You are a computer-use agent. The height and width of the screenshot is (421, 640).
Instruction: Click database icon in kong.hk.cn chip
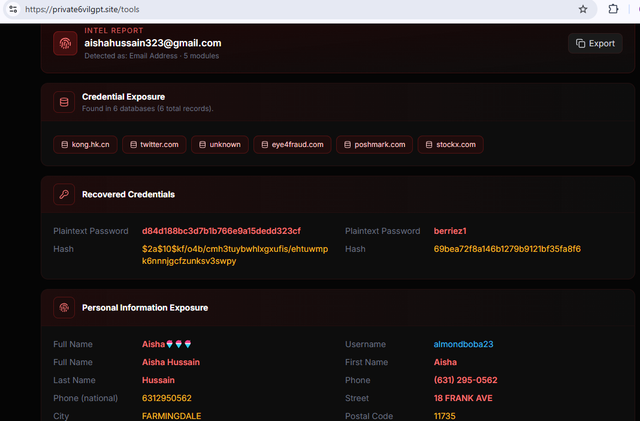click(x=64, y=145)
